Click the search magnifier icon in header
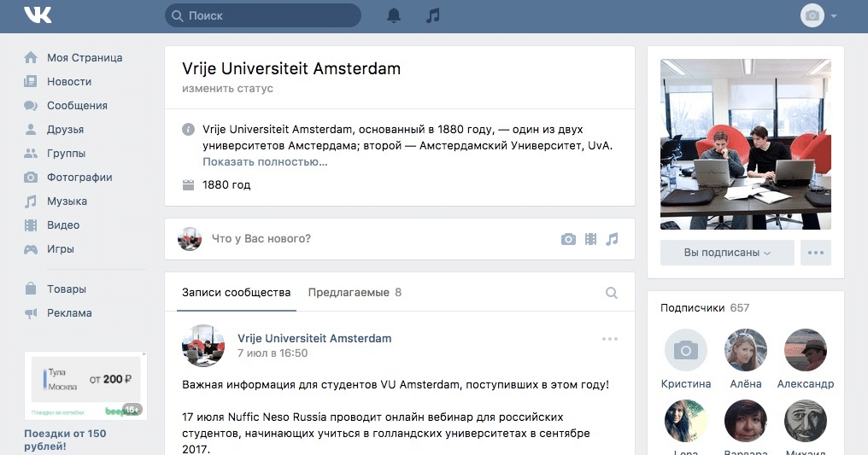 click(177, 16)
